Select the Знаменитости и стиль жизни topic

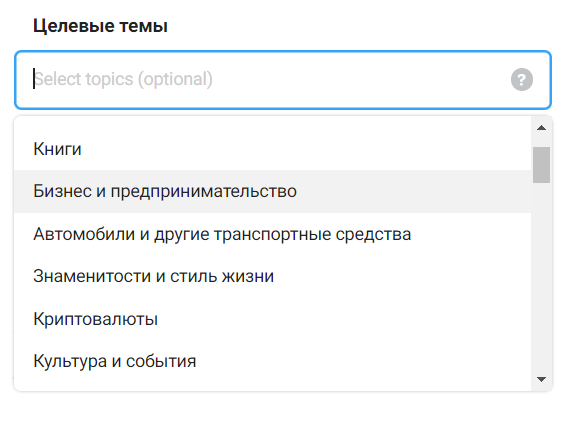coord(273,276)
